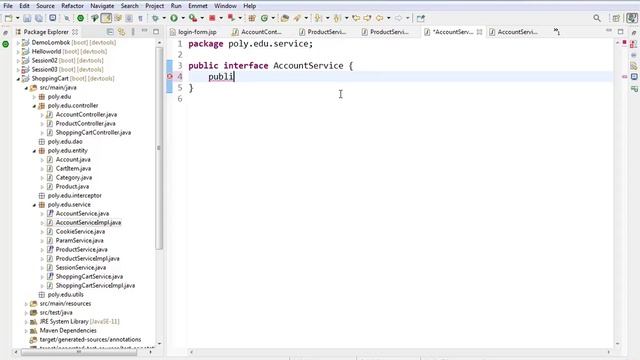Click the Next Annotation toolbar icon
The image size is (640, 360).
(x=318, y=18)
